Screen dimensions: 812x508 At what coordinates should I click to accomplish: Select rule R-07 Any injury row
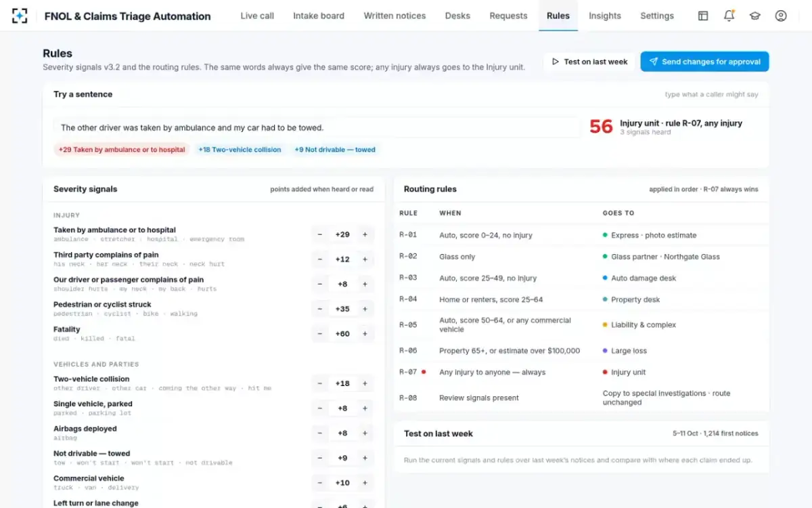[581, 372]
